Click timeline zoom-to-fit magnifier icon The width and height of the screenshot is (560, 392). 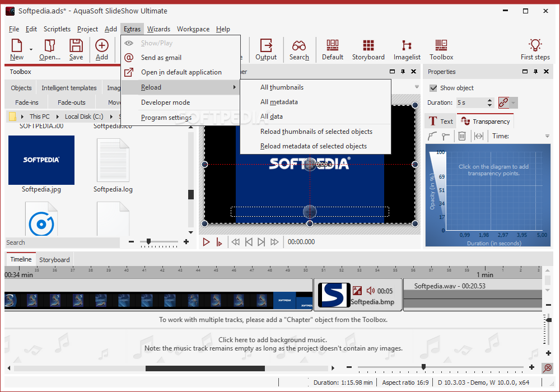547,368
